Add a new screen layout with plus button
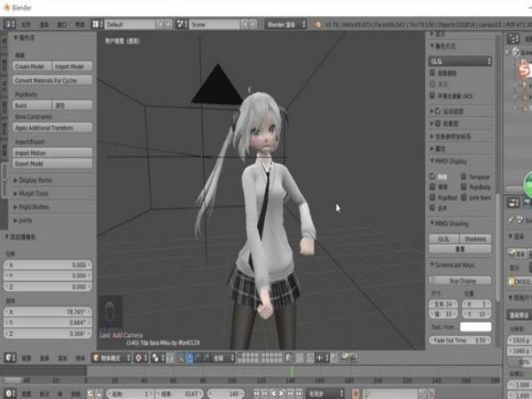Screen dimensions: 532x399 (x=160, y=25)
